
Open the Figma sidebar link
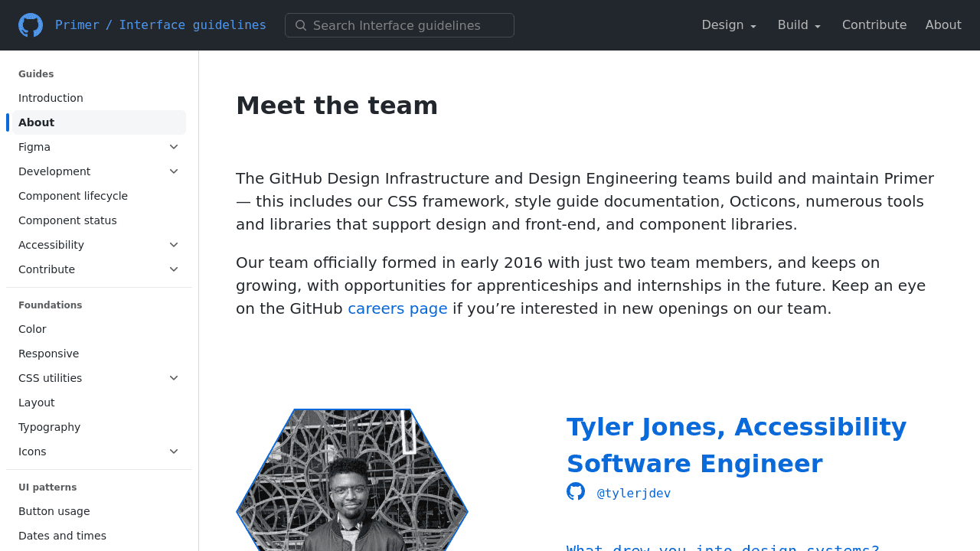point(34,147)
